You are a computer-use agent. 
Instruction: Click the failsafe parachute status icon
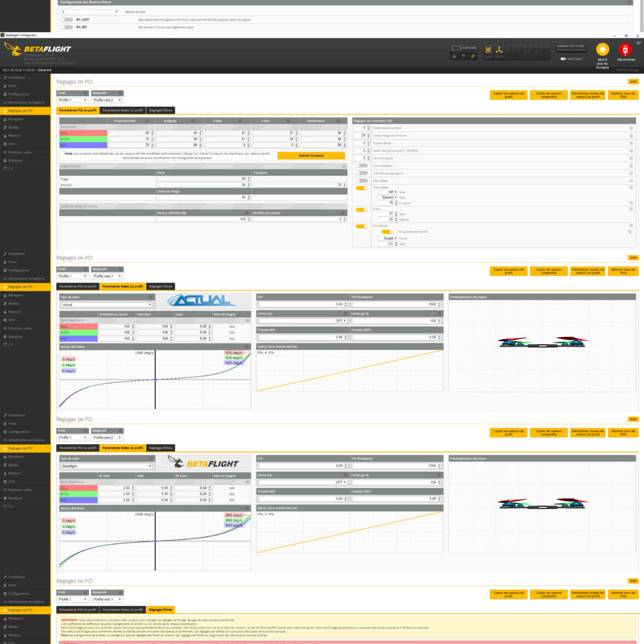tap(464, 56)
